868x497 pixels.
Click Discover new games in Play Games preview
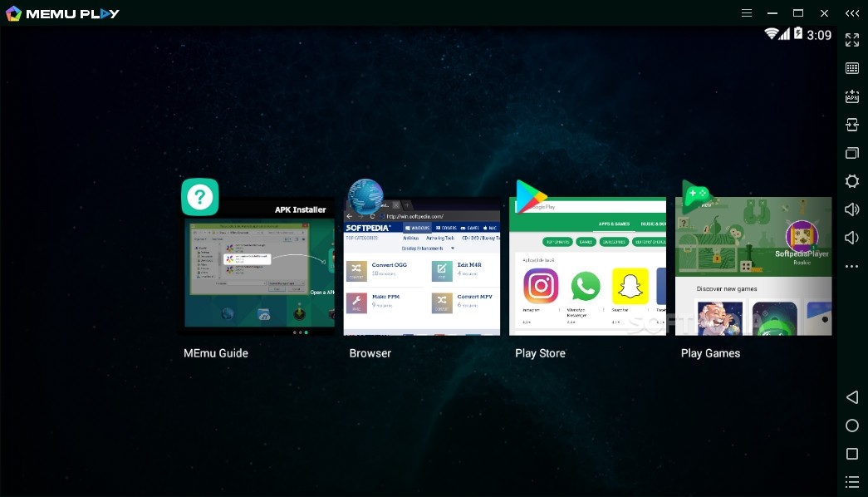(x=726, y=288)
